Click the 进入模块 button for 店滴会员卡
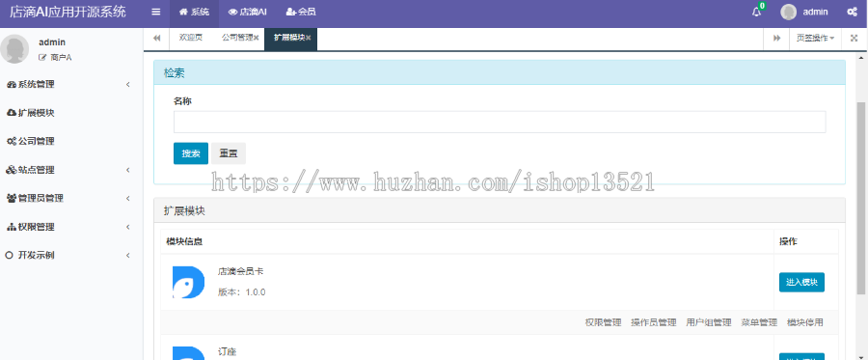868x360 pixels. tap(801, 282)
